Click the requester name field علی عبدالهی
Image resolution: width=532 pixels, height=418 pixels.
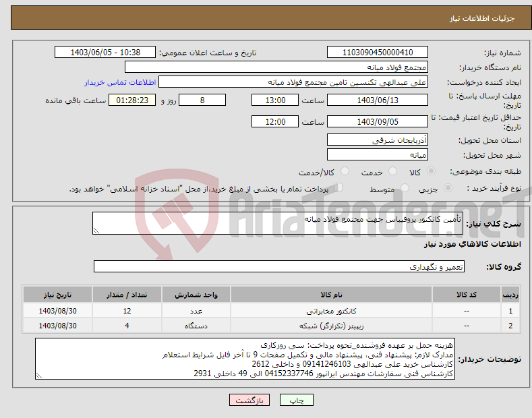293,82
